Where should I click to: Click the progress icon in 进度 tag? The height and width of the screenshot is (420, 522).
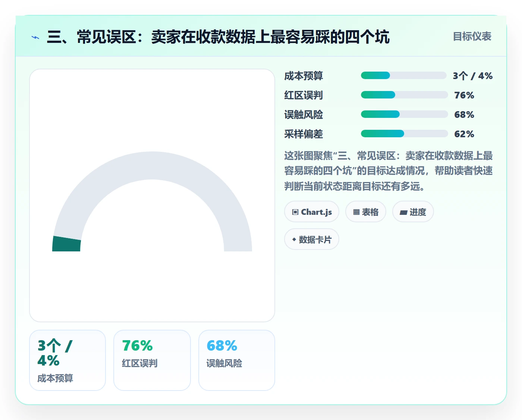[x=403, y=212]
